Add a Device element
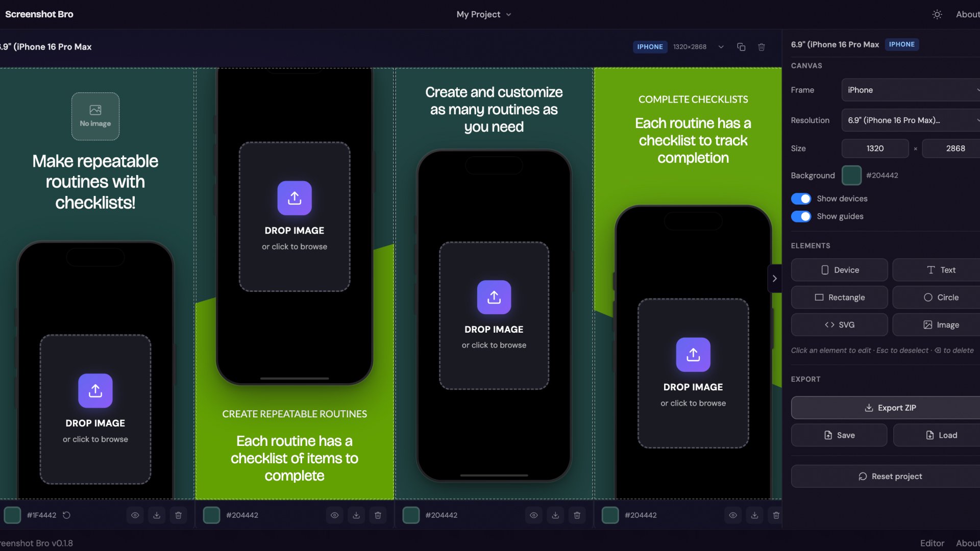This screenshot has height=551, width=980. click(839, 270)
